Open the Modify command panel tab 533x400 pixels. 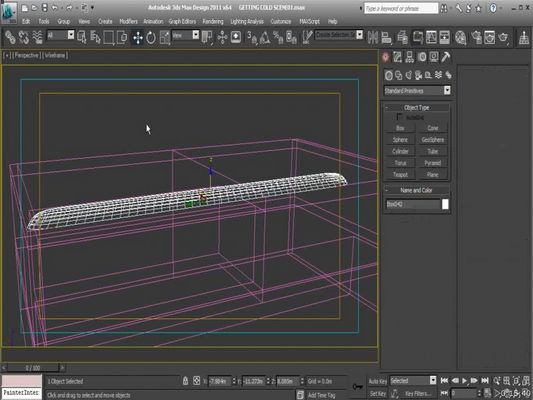[x=397, y=57]
